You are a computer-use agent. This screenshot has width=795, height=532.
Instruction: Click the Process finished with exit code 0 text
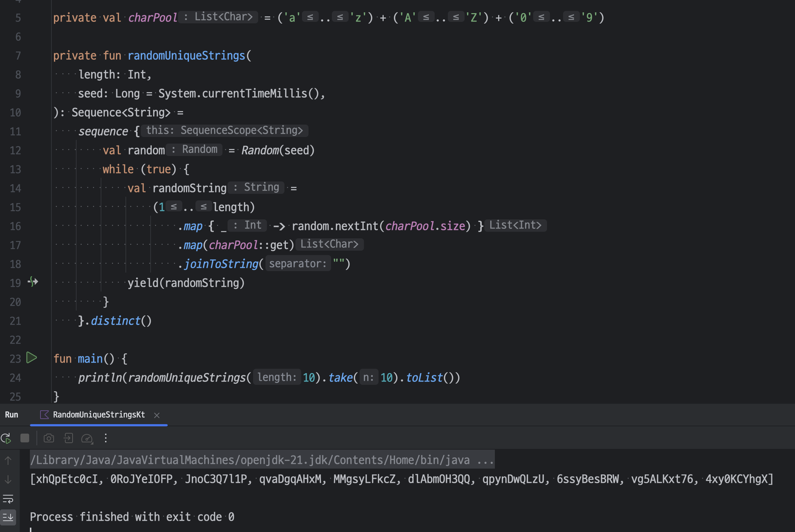132,517
